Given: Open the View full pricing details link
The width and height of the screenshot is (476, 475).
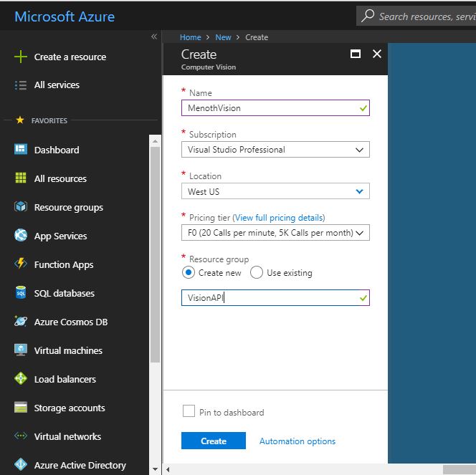Looking at the screenshot, I should 279,218.
